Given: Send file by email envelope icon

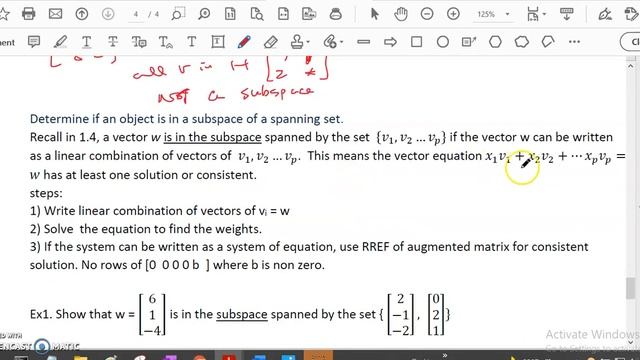Looking at the screenshot, I should [55, 14].
